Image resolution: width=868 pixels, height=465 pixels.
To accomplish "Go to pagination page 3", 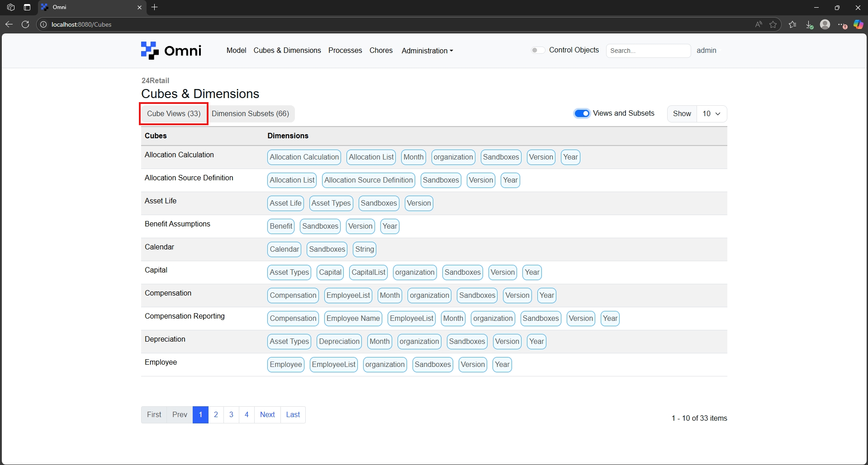I will [231, 415].
